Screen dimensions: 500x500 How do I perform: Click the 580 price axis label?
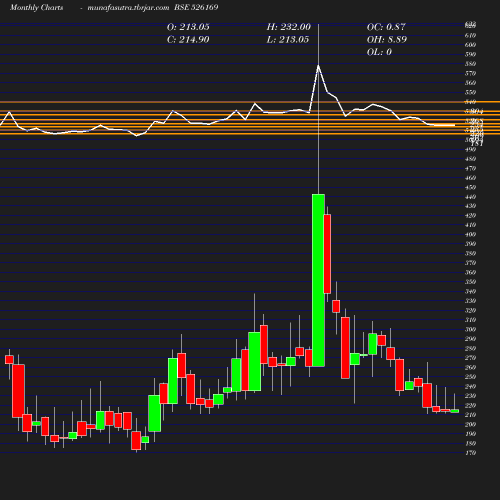(470, 64)
